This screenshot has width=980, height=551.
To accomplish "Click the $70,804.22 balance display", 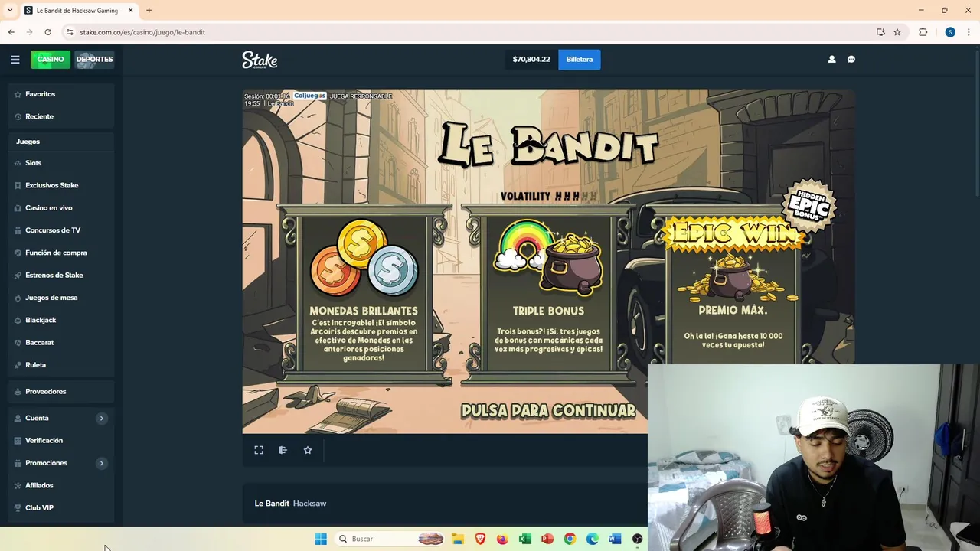I will [x=531, y=59].
